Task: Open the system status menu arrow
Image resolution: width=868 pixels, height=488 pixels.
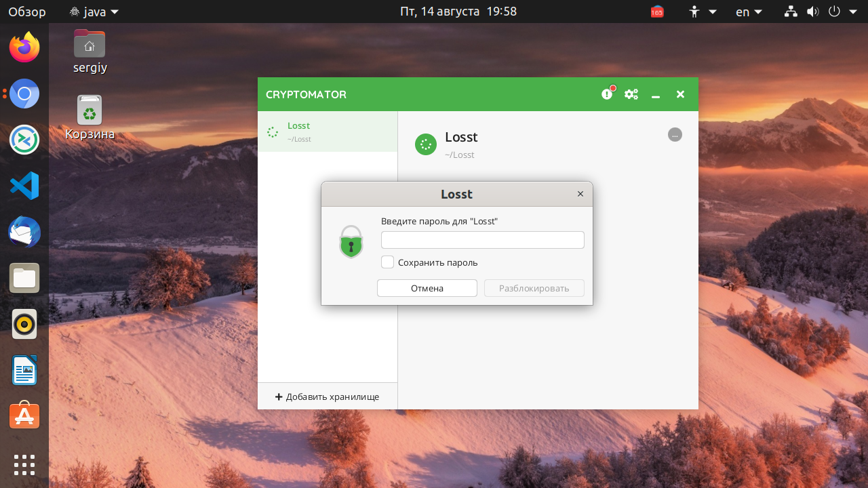Action: click(x=852, y=12)
